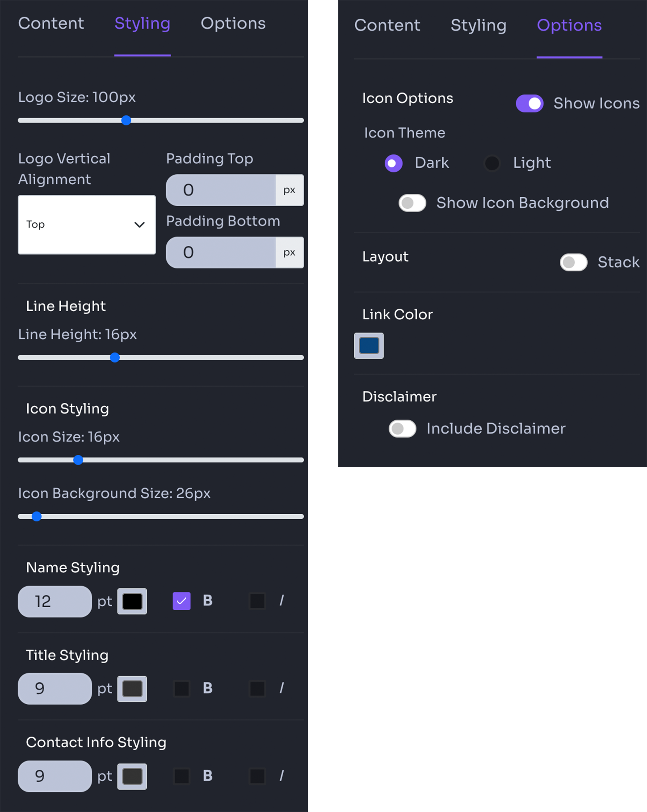The width and height of the screenshot is (647, 812).
Task: Check Contact Info Styling italic checkbox
Action: pyautogui.click(x=257, y=776)
